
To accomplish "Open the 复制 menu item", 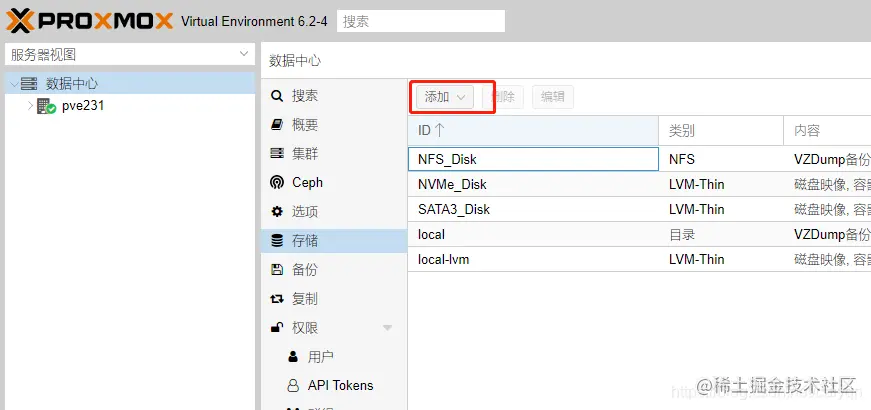I will pyautogui.click(x=334, y=299).
